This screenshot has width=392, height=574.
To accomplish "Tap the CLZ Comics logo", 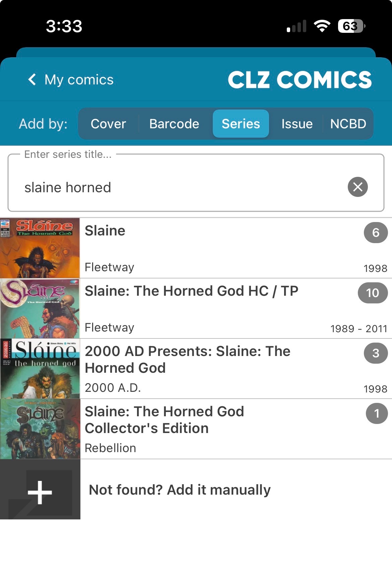I will click(x=300, y=80).
